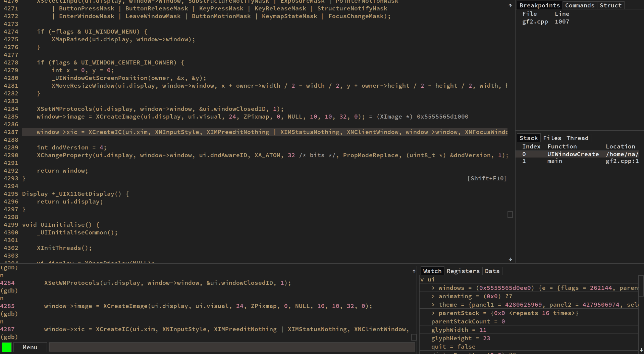644x354 pixels.
Task: Click line 4289 int dndVersion
Action: click(72, 147)
